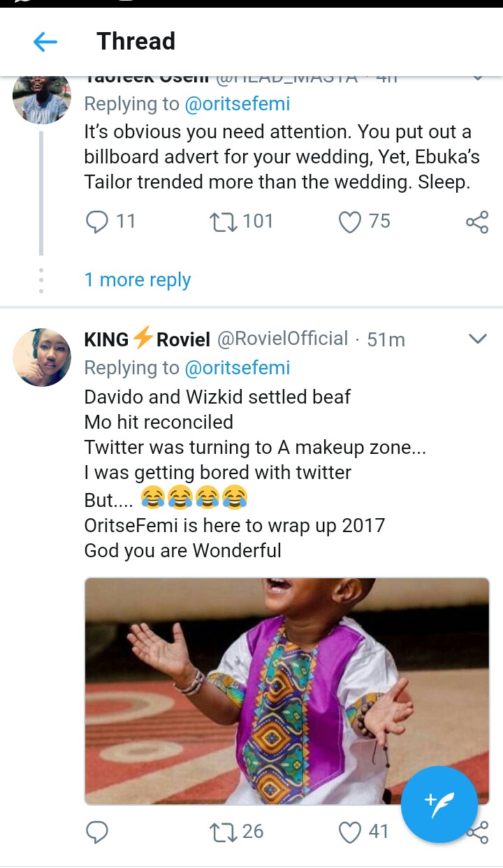The width and height of the screenshot is (503, 868).
Task: Share KING Roviel's tweet
Action: [481, 833]
